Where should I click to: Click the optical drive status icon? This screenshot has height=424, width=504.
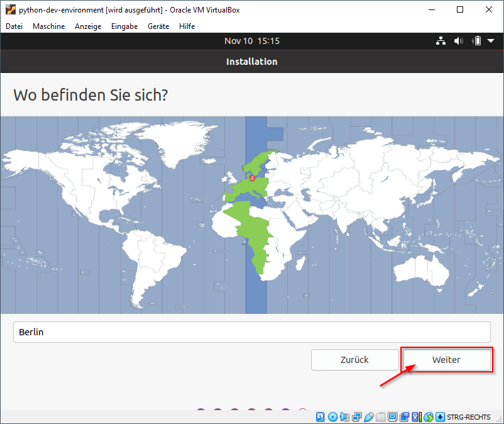point(332,417)
